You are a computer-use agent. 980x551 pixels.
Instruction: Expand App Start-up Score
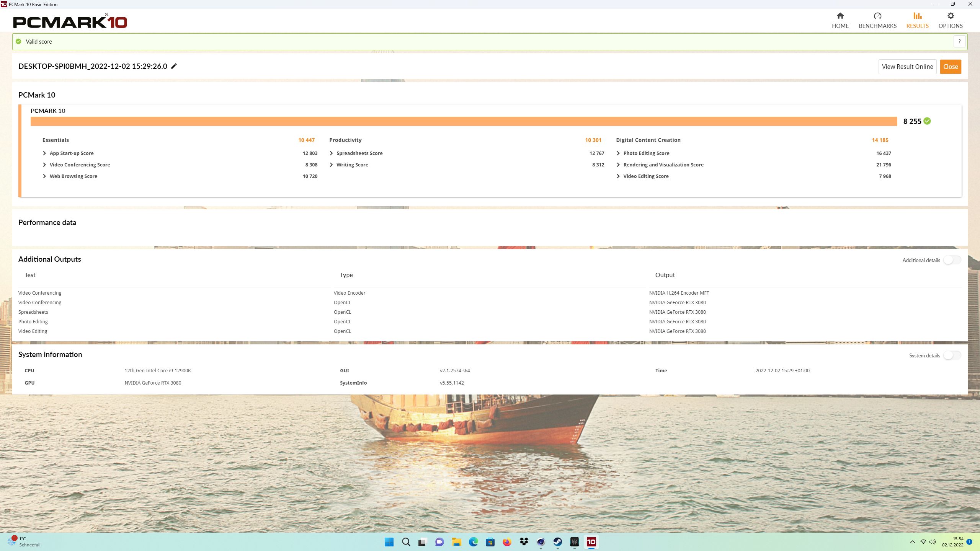pyautogui.click(x=44, y=153)
